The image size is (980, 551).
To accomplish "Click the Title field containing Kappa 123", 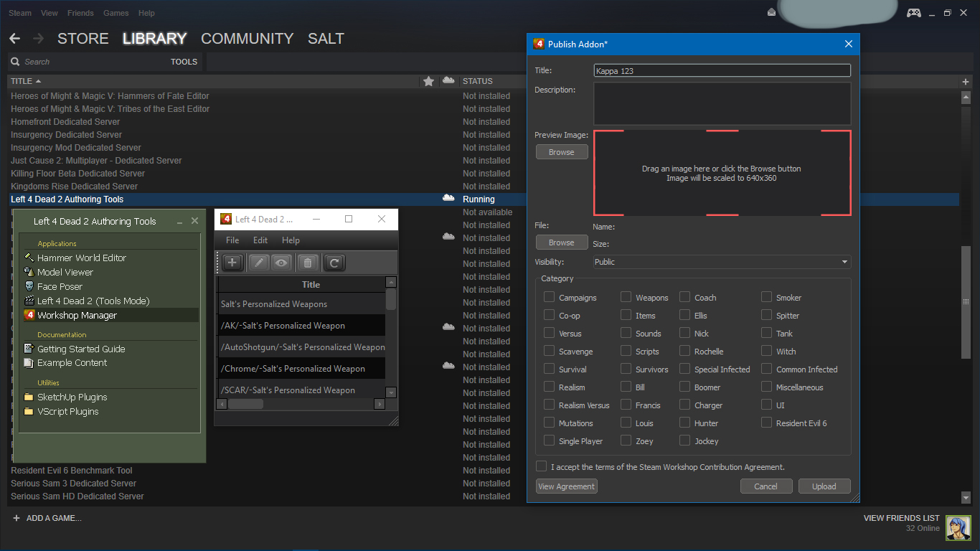I will (722, 71).
